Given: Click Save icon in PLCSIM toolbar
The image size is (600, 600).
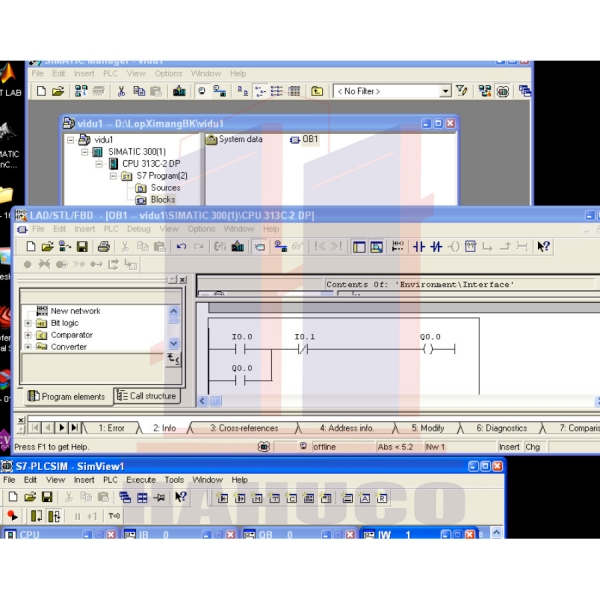Looking at the screenshot, I should pyautogui.click(x=47, y=497).
